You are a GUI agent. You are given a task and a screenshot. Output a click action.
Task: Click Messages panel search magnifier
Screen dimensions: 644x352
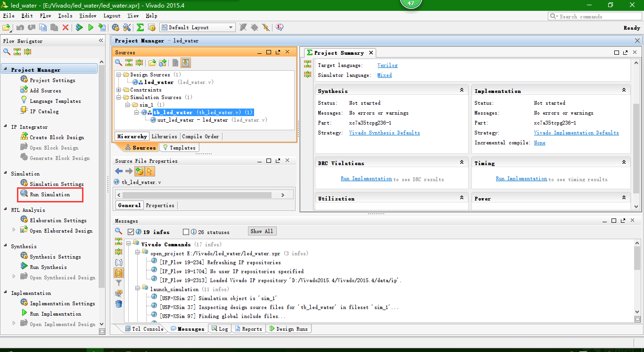tap(119, 231)
